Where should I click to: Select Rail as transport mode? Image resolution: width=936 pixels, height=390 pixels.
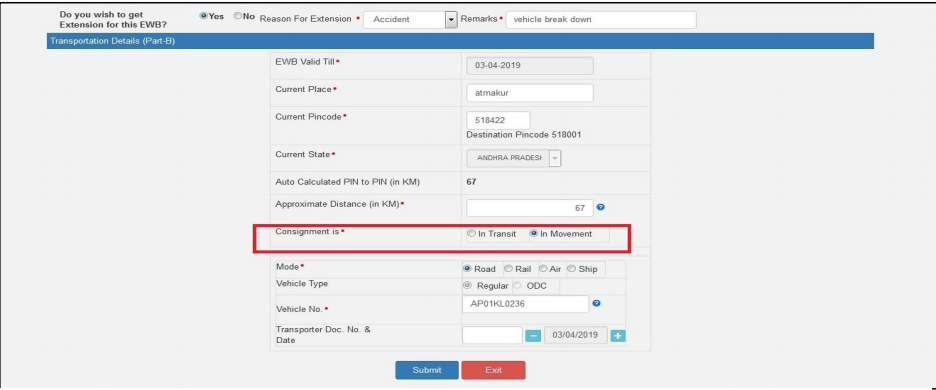pyautogui.click(x=509, y=269)
